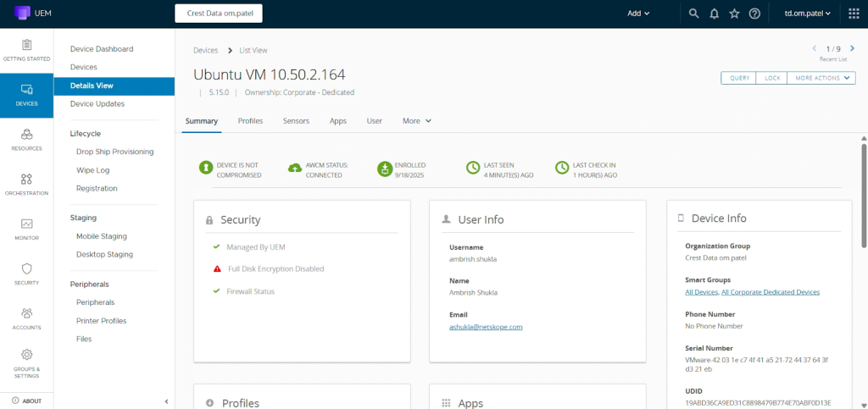The height and width of the screenshot is (409, 868).
Task: Open the Wipe Log page
Action: [93, 169]
